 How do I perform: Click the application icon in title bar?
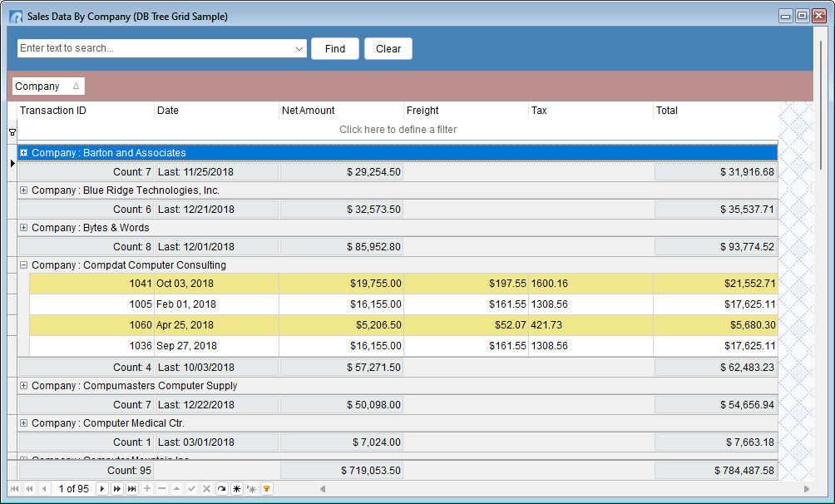(16, 17)
